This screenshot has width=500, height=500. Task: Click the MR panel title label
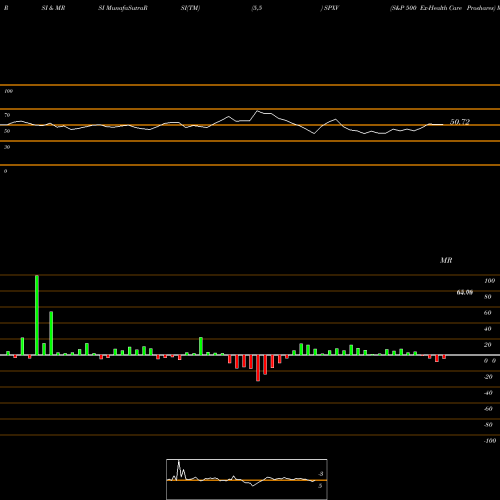446,260
